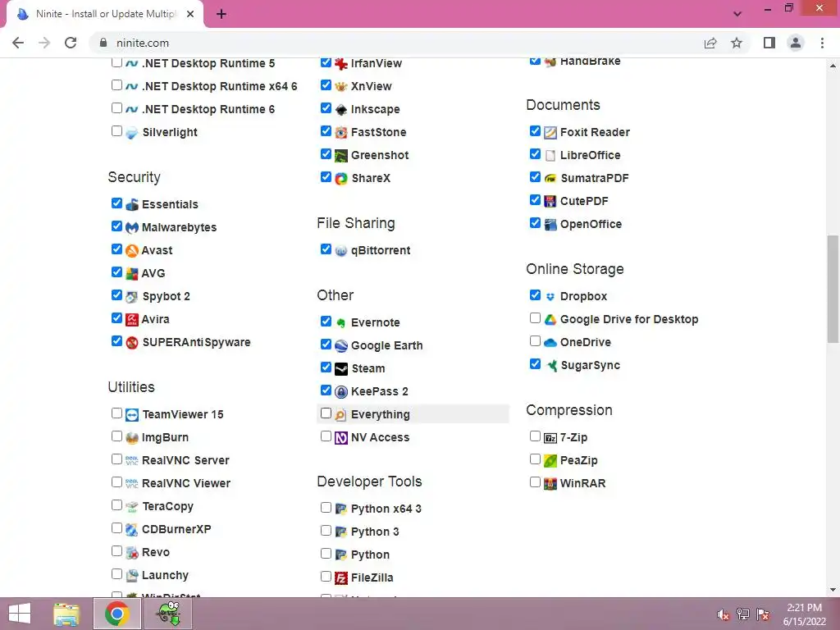Screen dimensions: 840x630
Task: Click the Greenshot icon
Action: pyautogui.click(x=341, y=156)
